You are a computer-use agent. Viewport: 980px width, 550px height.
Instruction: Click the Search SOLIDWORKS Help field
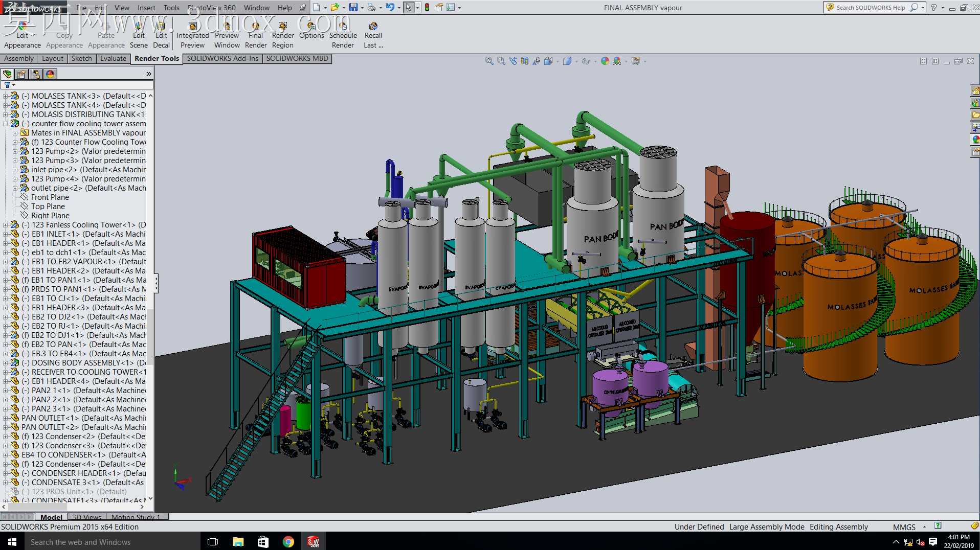coord(871,8)
